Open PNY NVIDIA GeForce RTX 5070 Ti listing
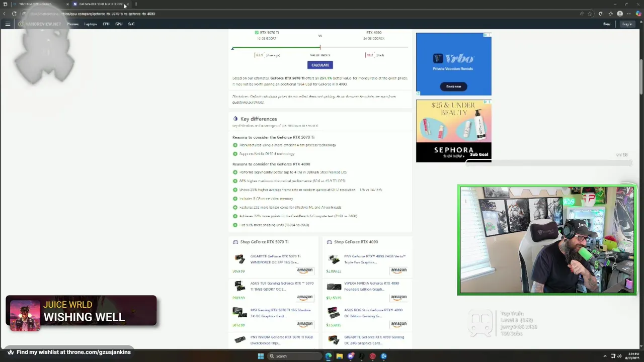 pos(281,340)
